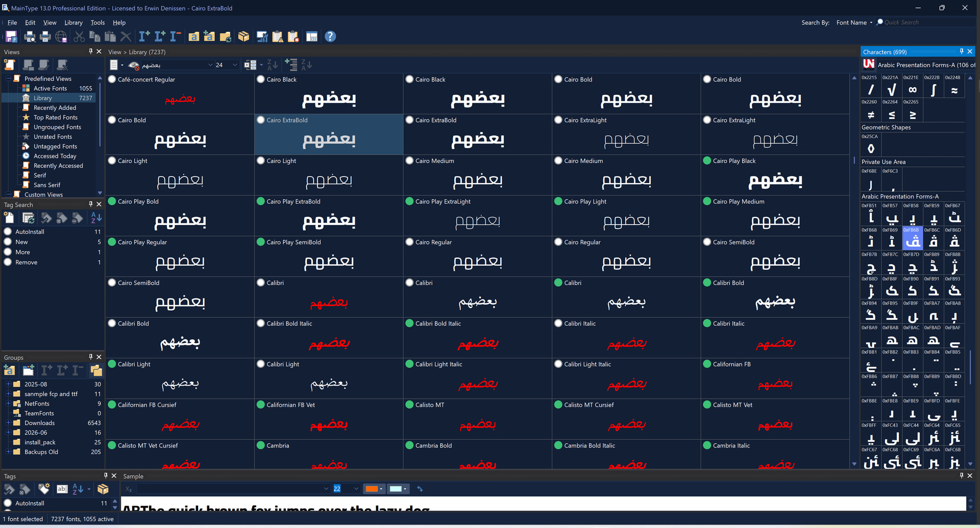This screenshot has height=528, width=980.
Task: Click the folder refresh icon in main toolbar
Action: [x=225, y=36]
